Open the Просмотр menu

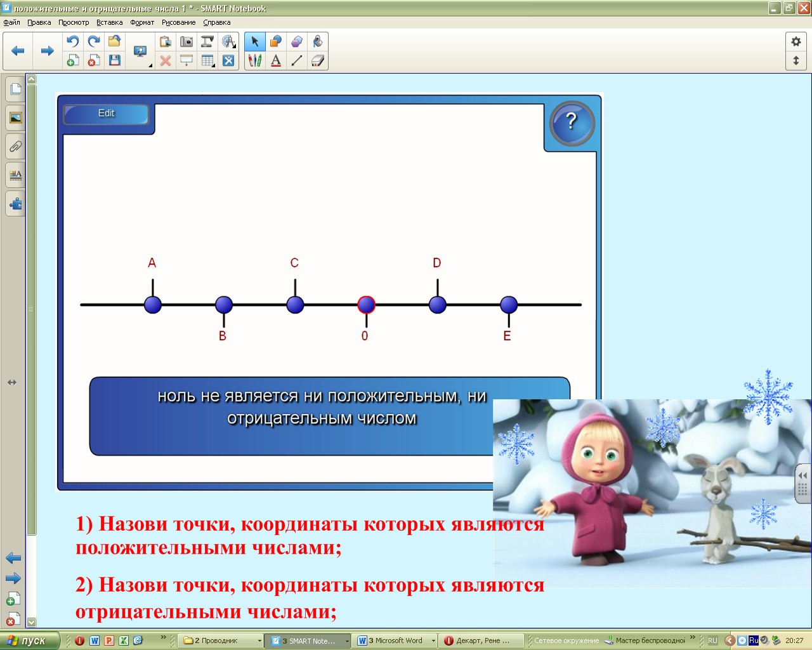click(x=74, y=22)
